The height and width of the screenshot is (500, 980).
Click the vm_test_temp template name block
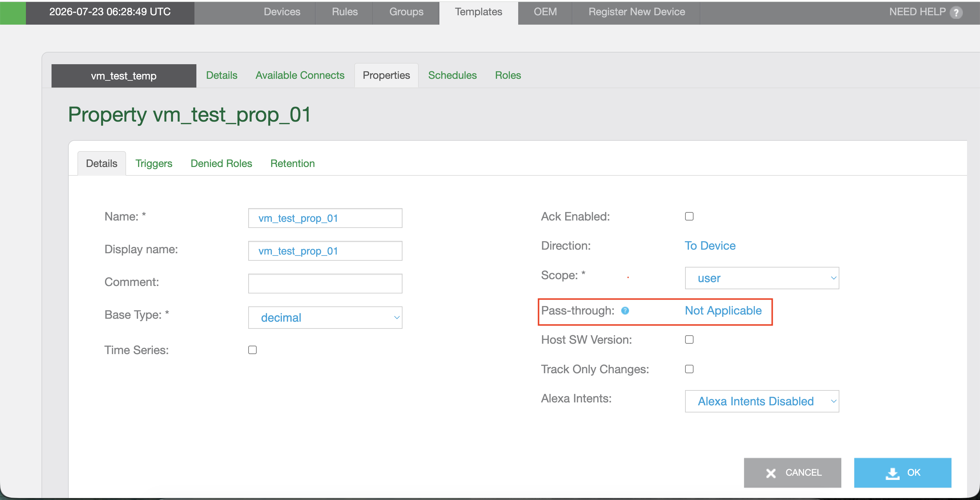click(x=124, y=76)
